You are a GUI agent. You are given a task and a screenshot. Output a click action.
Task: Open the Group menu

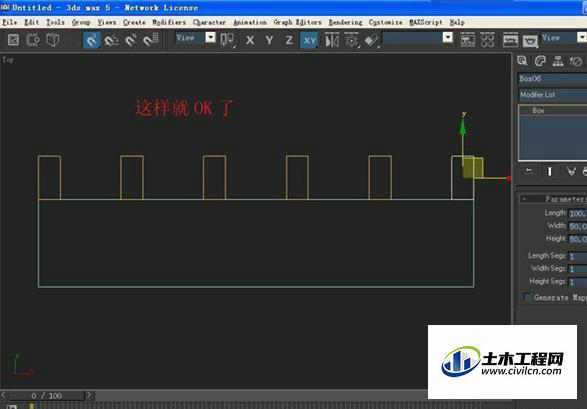81,22
